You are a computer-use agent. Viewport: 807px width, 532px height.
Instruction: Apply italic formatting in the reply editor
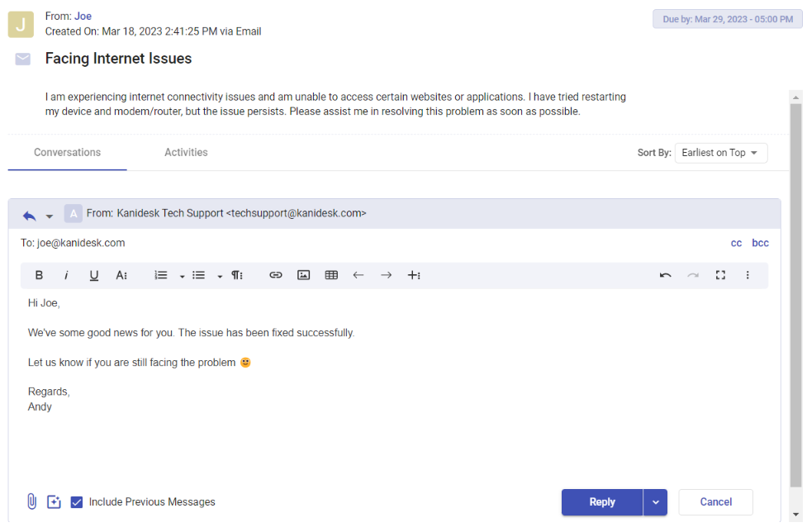tap(66, 275)
